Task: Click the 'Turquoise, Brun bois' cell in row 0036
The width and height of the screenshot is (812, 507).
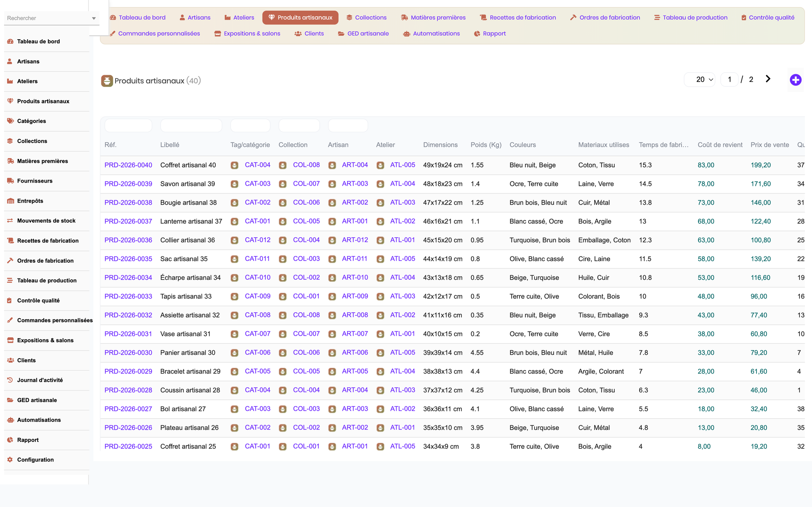Action: [x=540, y=240]
